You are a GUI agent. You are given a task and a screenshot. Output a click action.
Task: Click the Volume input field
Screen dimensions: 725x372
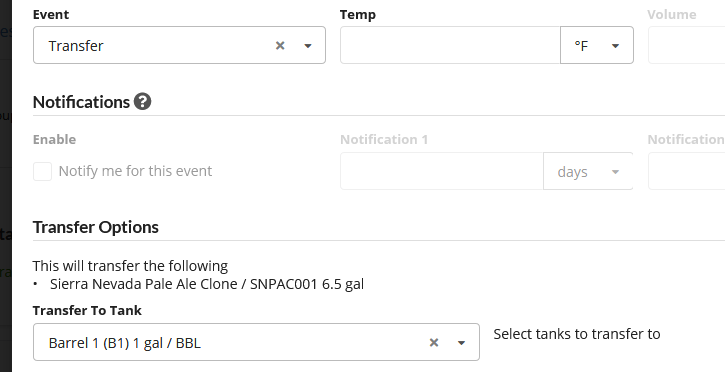tap(687, 45)
